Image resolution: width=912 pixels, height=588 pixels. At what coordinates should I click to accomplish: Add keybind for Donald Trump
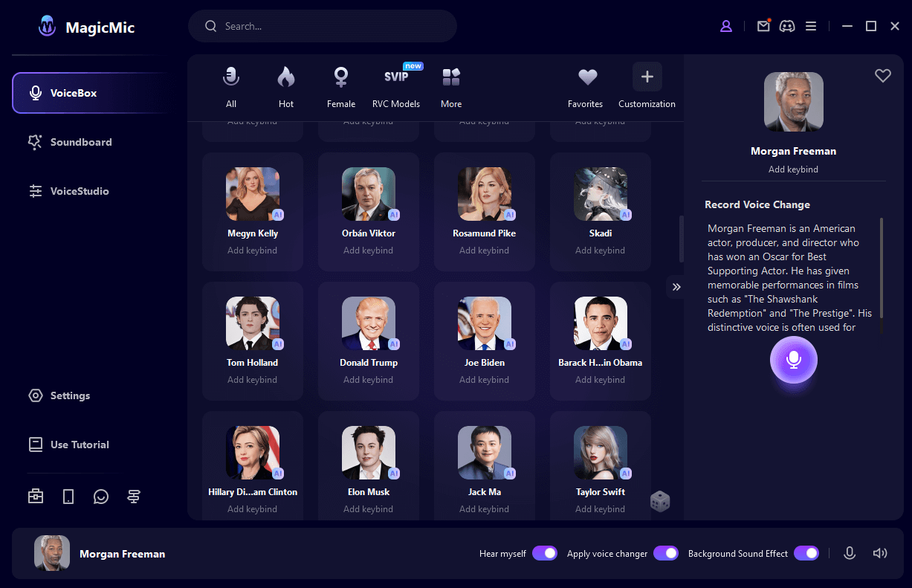click(369, 380)
